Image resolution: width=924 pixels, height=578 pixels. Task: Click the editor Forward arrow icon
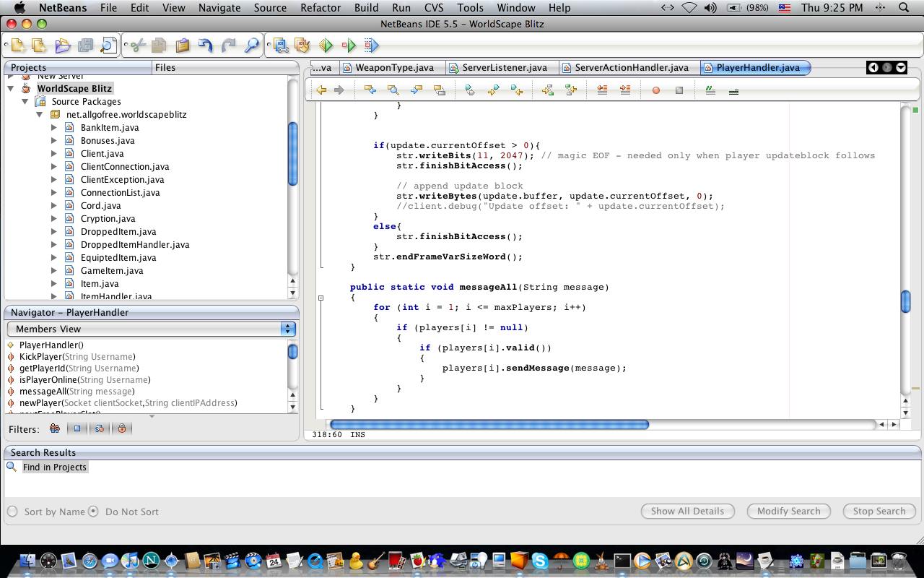point(339,90)
